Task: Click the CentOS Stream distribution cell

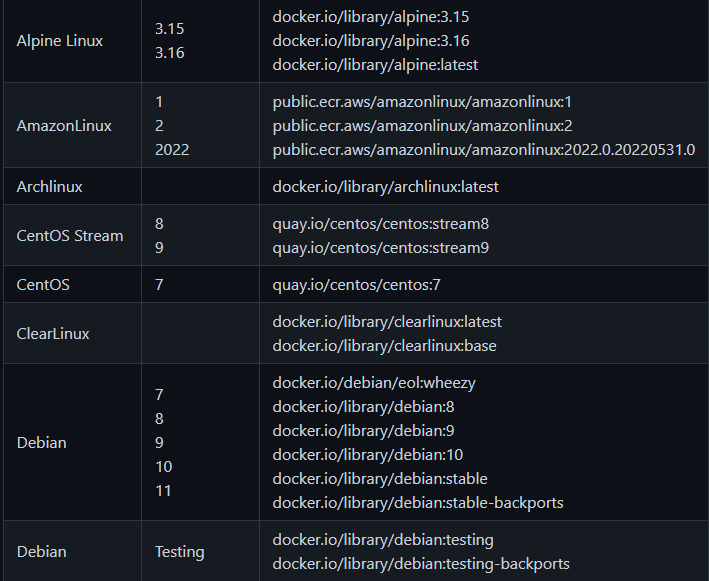Action: pyautogui.click(x=70, y=236)
